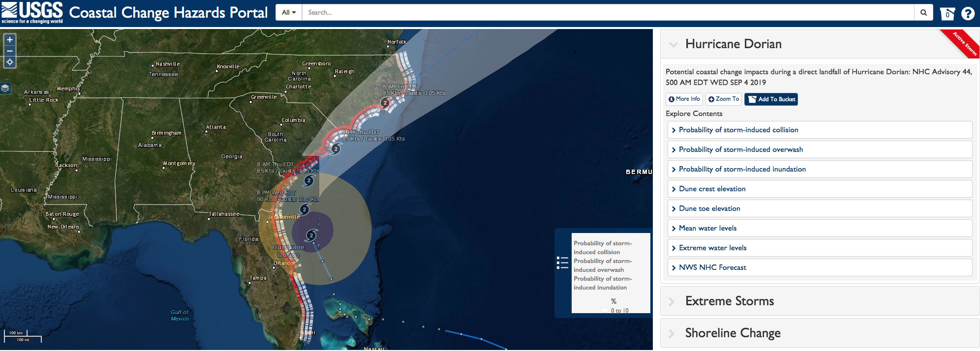Expand the Shoreline Change section
The height and width of the screenshot is (351, 980).
(733, 333)
